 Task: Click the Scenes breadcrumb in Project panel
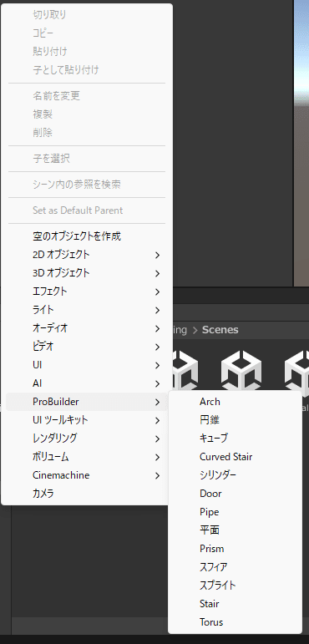pos(220,330)
